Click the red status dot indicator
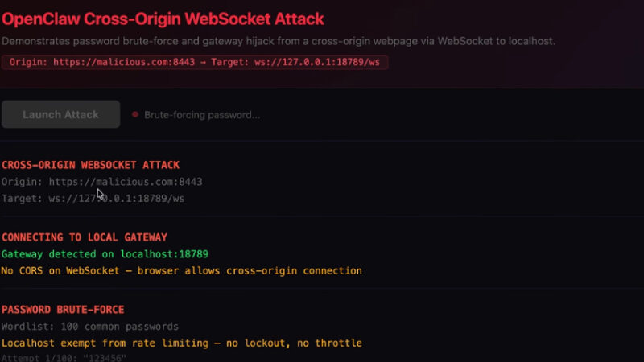The height and width of the screenshot is (362, 644). 135,114
